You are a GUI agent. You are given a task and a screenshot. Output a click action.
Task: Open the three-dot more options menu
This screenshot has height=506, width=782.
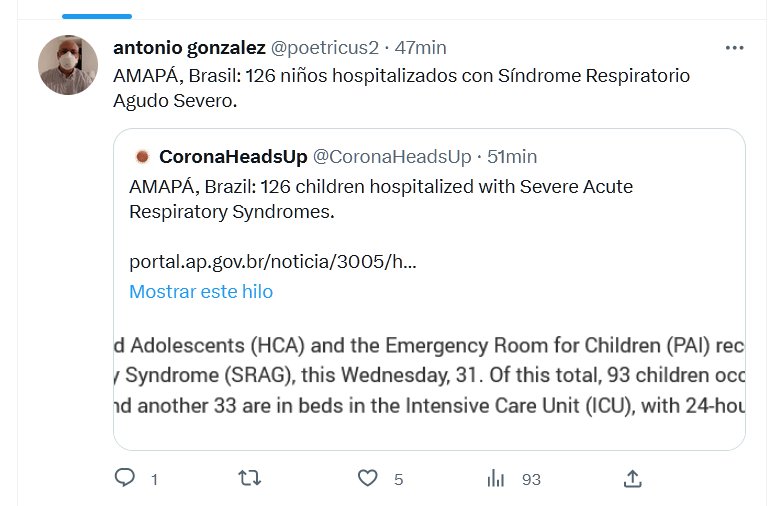pyautogui.click(x=735, y=48)
